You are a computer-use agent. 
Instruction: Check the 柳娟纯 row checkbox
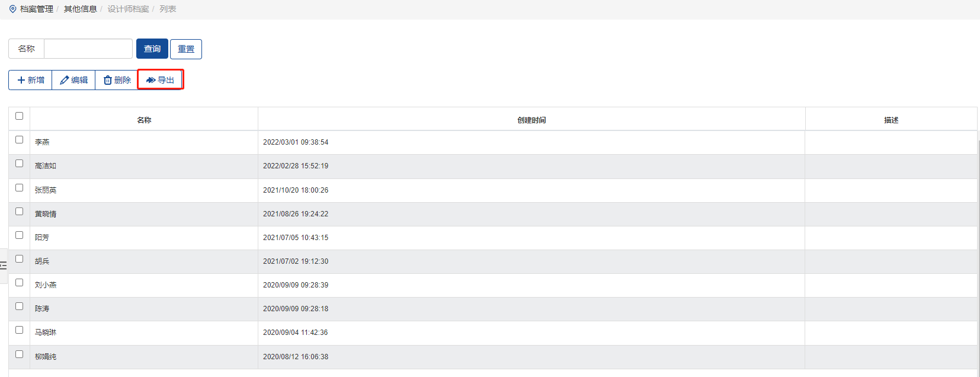20,354
